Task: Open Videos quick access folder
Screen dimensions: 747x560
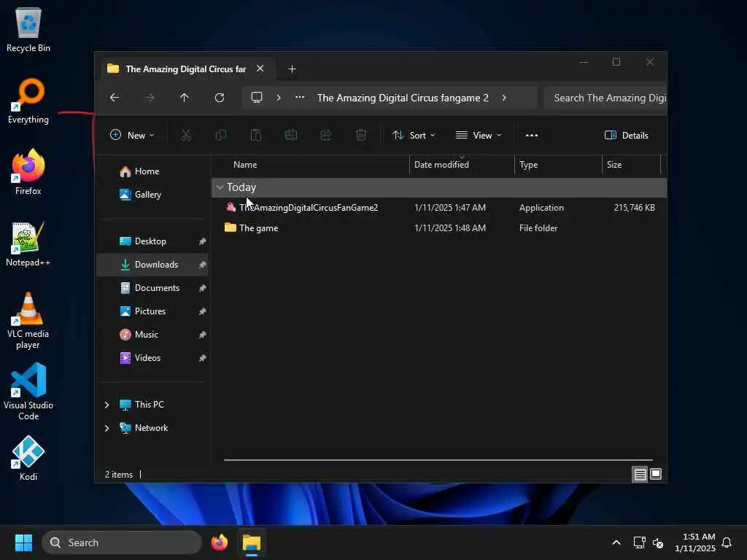Action: (153, 357)
